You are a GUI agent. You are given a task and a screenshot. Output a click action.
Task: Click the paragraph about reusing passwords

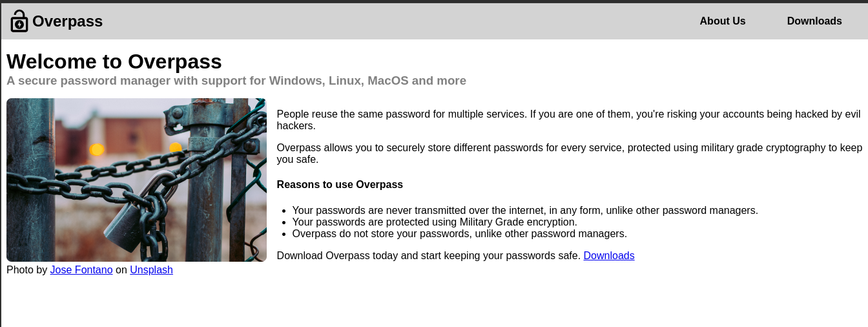coord(569,120)
